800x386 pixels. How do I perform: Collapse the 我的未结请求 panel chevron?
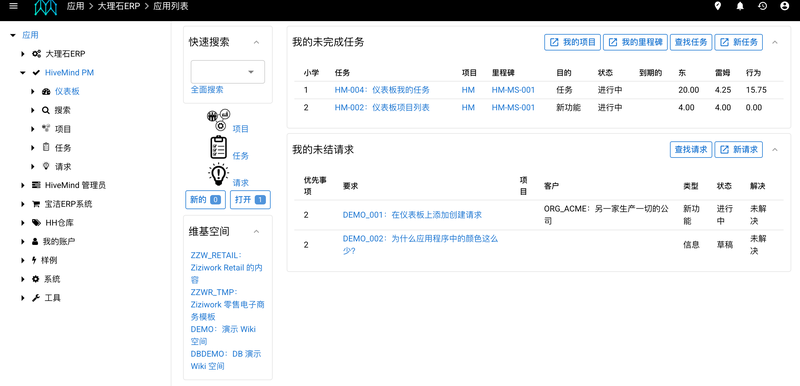[775, 149]
